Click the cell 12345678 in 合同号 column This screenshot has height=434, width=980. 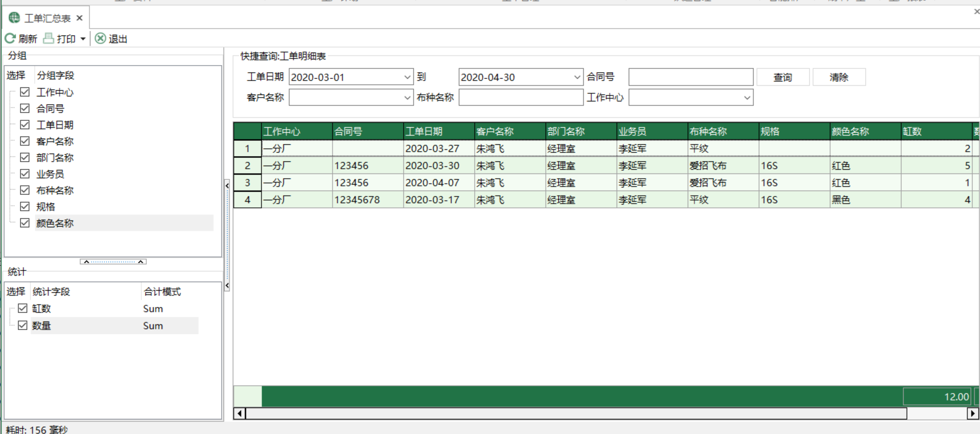click(368, 200)
